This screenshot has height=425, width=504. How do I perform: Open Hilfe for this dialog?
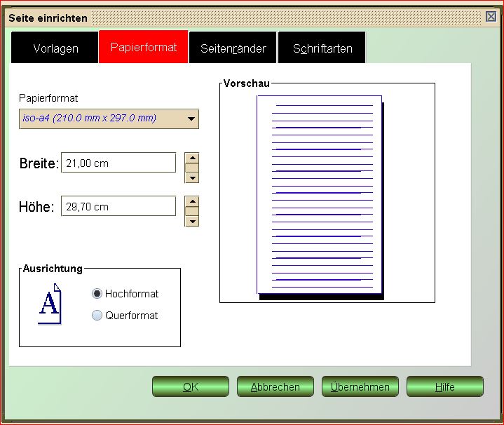coord(445,386)
